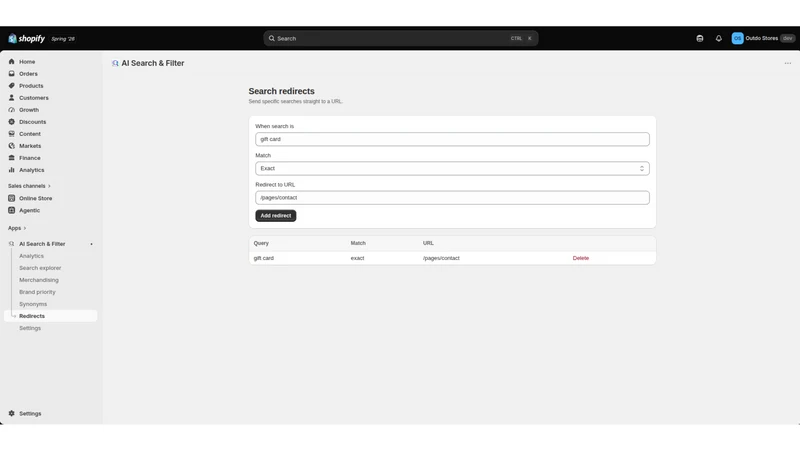The width and height of the screenshot is (800, 450).
Task: Open the OS account avatar
Action: [737, 38]
